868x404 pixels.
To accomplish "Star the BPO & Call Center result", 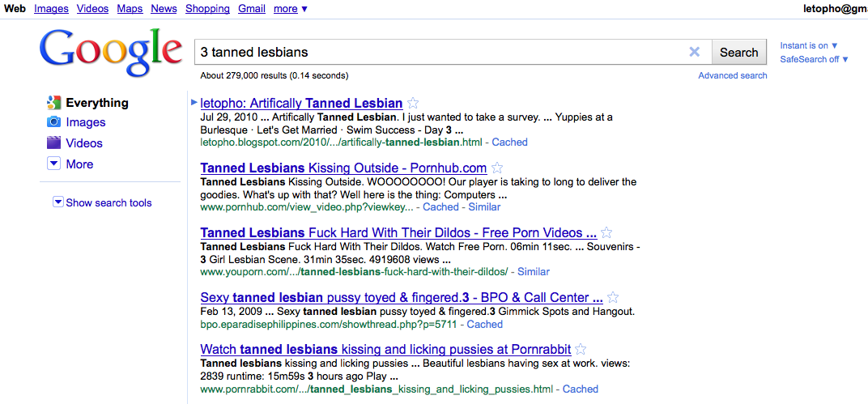I will [x=613, y=297].
